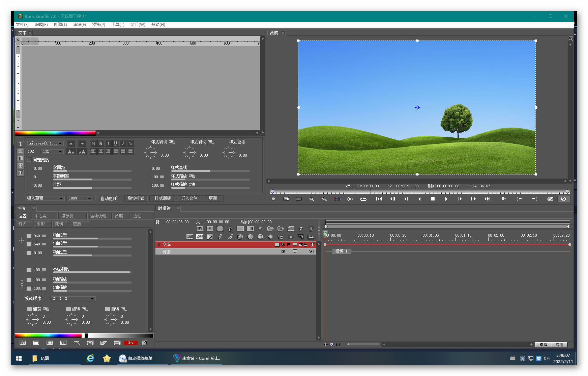Click the open folder icon in timeline toolbar

[x=270, y=229]
